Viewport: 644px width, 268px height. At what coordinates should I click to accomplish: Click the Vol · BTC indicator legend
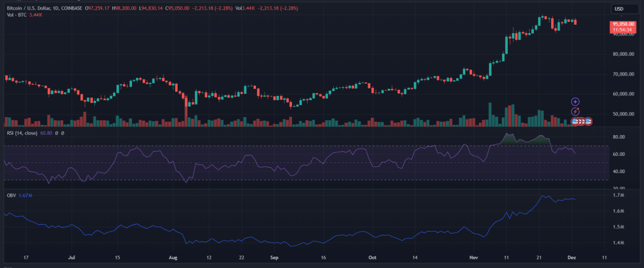coord(16,15)
